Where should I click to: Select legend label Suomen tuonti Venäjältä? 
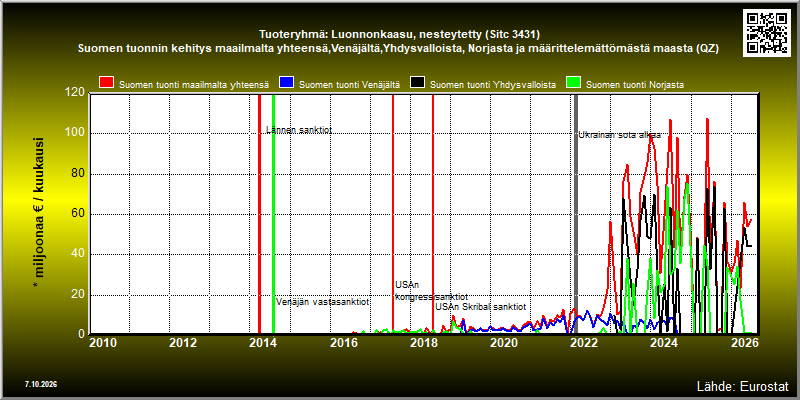click(349, 85)
